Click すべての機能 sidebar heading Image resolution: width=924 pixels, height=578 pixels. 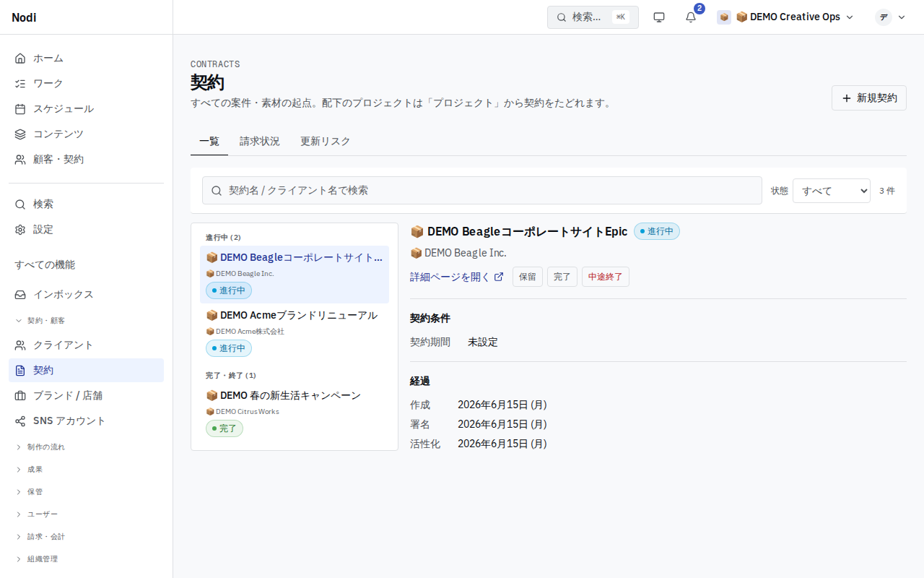click(x=45, y=265)
